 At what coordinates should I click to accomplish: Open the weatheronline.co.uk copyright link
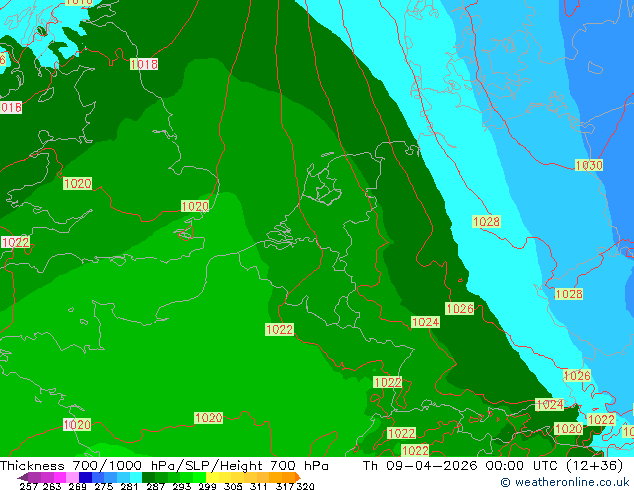coord(565,482)
